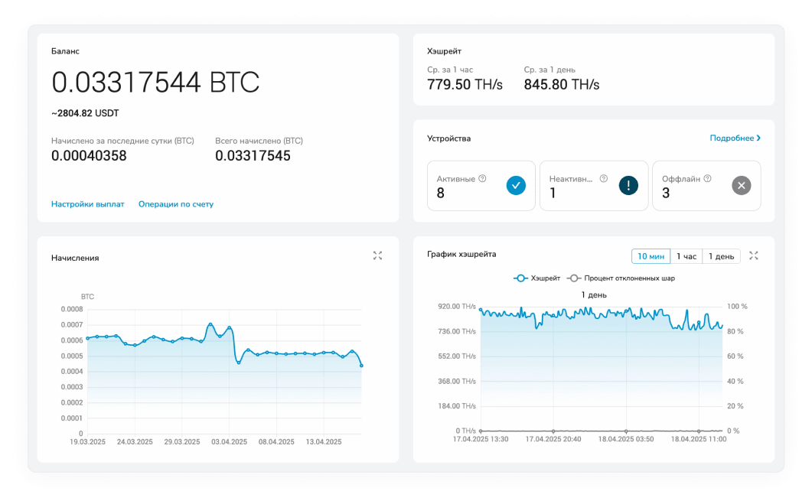
Task: Toggle Процент отклоненных шар legend series
Action: click(x=621, y=278)
